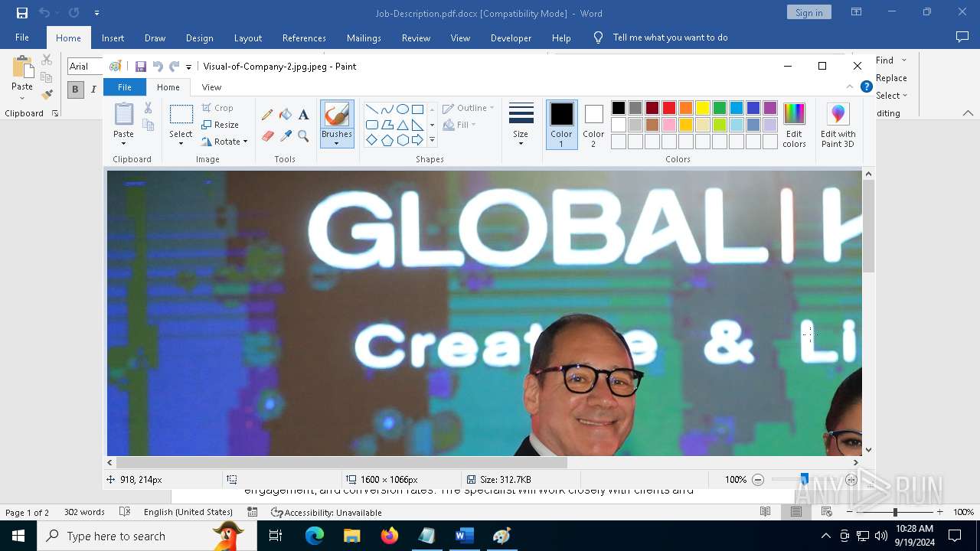980x551 pixels.
Task: Select the Oval shape in Shapes gallery
Action: [x=402, y=109]
